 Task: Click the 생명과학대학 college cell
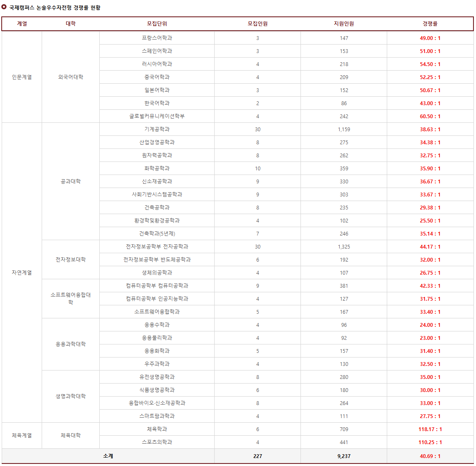[71, 397]
